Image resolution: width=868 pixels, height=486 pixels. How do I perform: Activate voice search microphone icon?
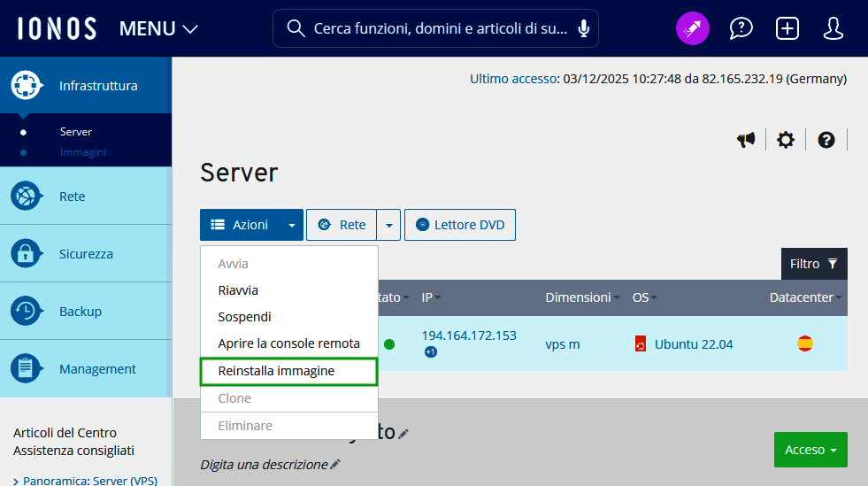coord(583,28)
